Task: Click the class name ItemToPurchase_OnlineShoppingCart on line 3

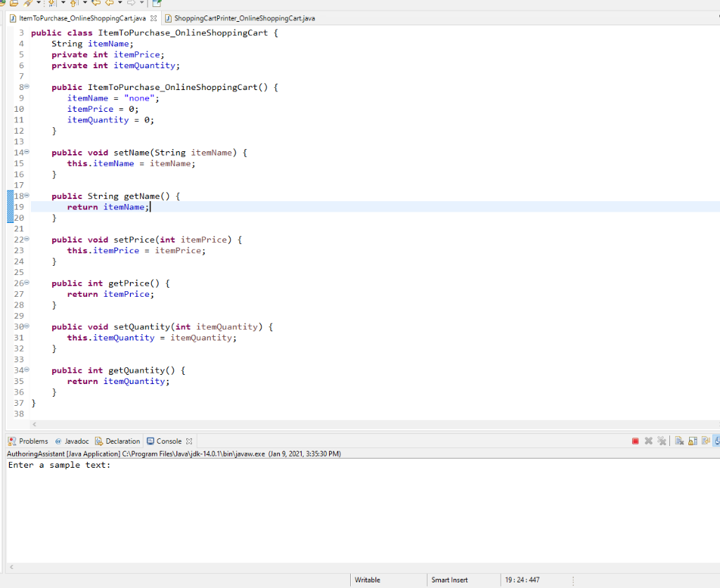Action: [x=183, y=33]
